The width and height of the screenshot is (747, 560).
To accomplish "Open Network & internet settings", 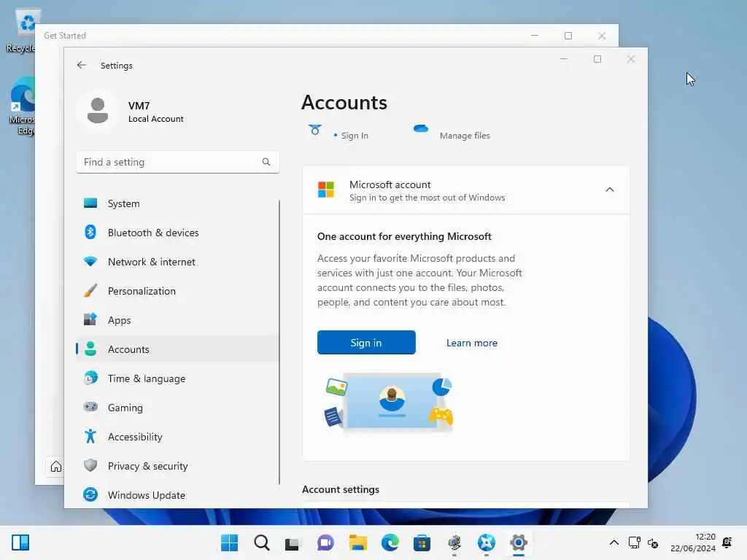I will click(177, 262).
